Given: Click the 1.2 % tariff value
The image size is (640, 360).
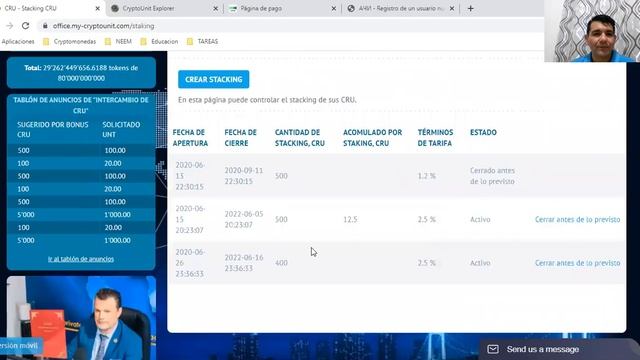Looking at the screenshot, I should [427, 176].
